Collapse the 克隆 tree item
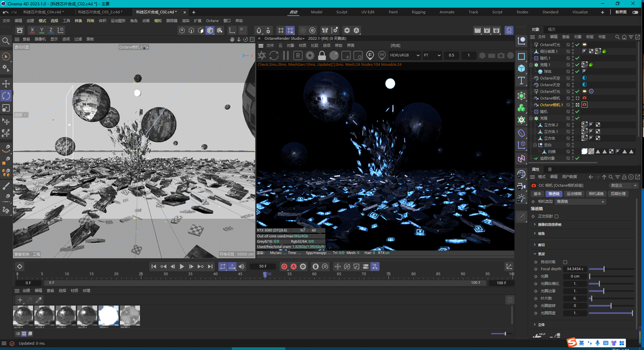644x350 pixels. point(531,118)
